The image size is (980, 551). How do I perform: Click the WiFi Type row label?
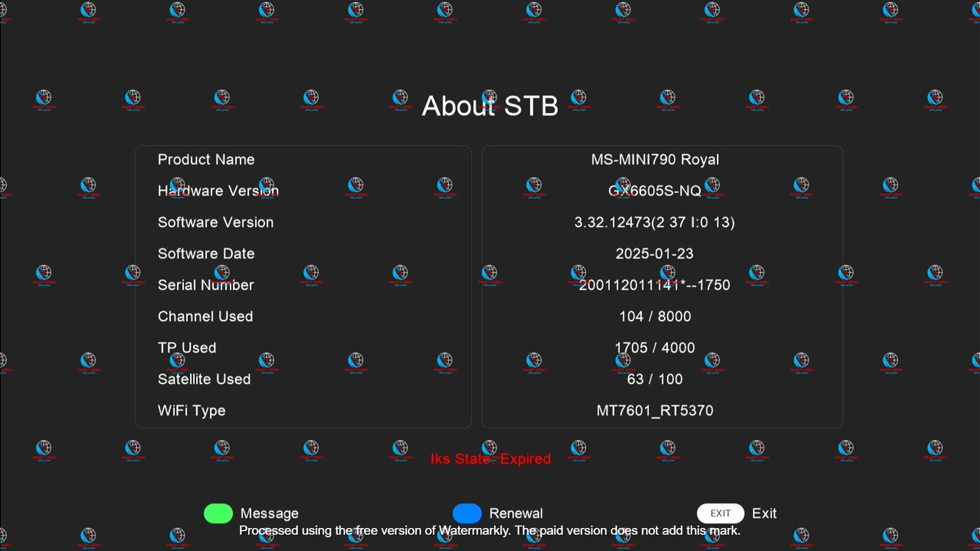tap(191, 410)
